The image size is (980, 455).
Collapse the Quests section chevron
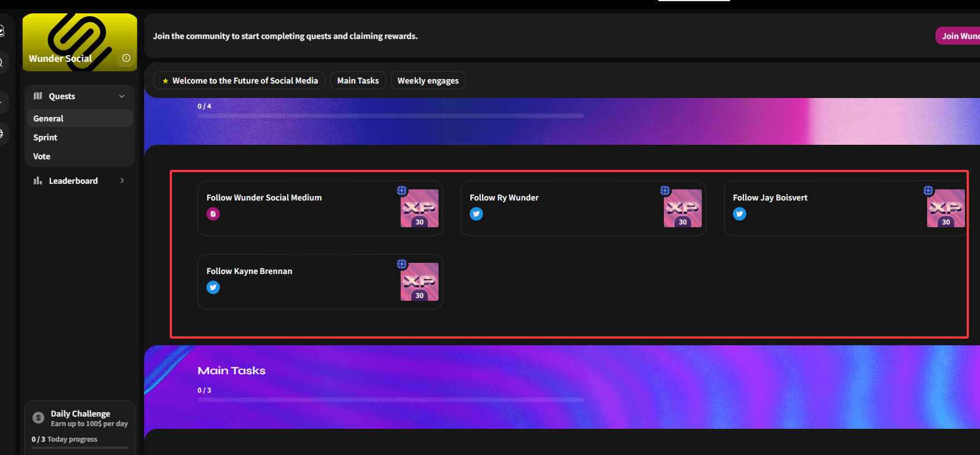122,96
